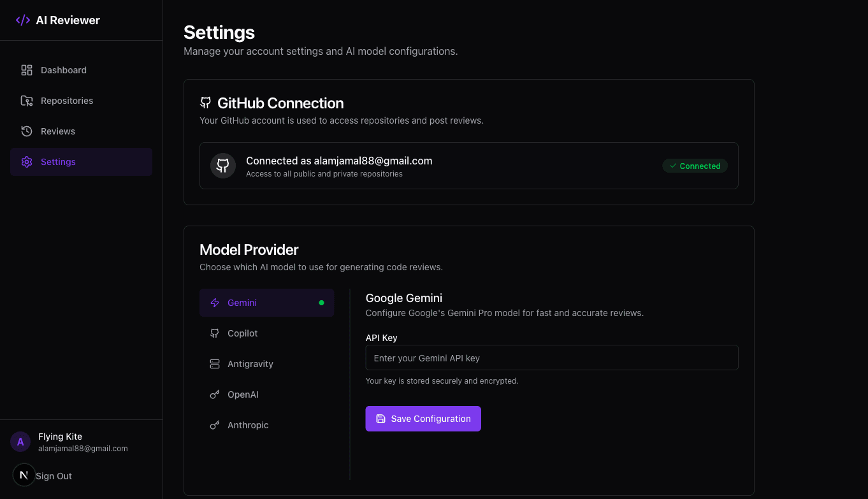Click GitHub icon beside GitHub Connection heading
This screenshot has width=868, height=499.
(205, 103)
